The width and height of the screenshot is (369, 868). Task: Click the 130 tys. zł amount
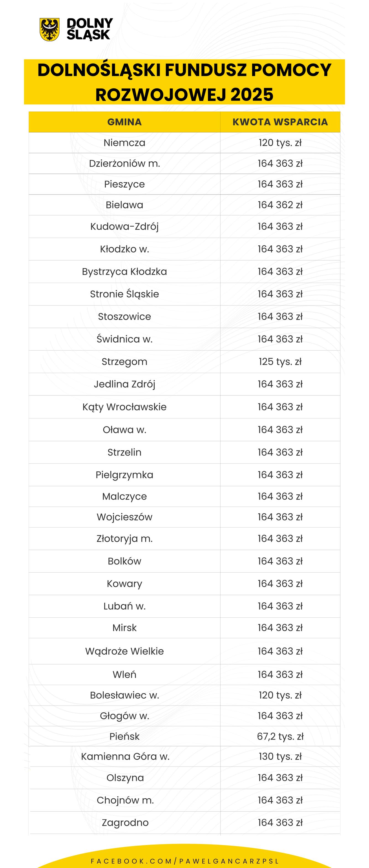coord(280,756)
